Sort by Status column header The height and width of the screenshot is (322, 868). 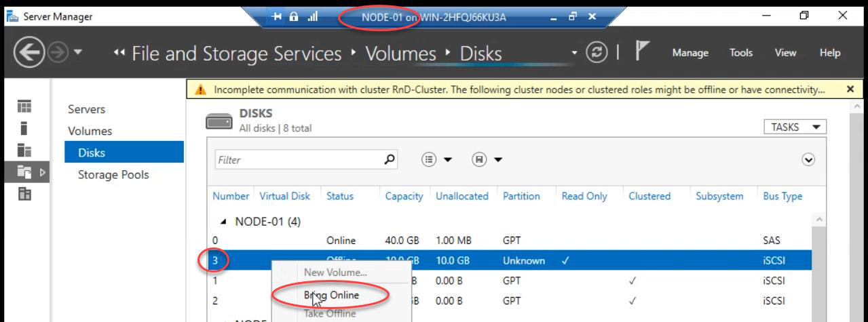(340, 196)
